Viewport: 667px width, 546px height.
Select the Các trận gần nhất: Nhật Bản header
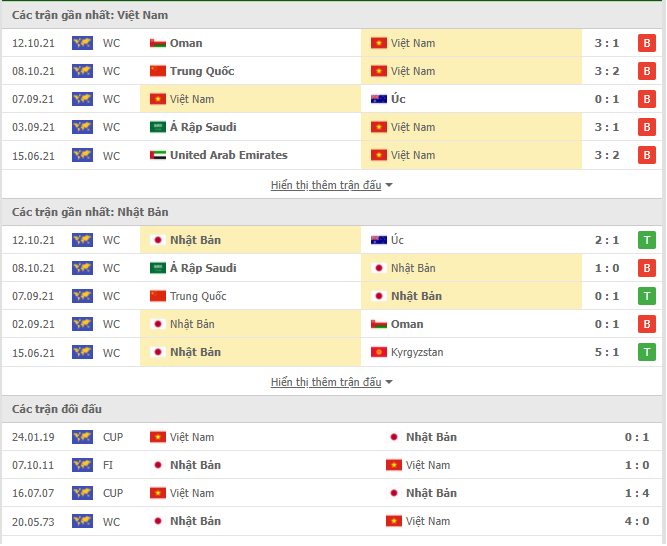point(332,212)
